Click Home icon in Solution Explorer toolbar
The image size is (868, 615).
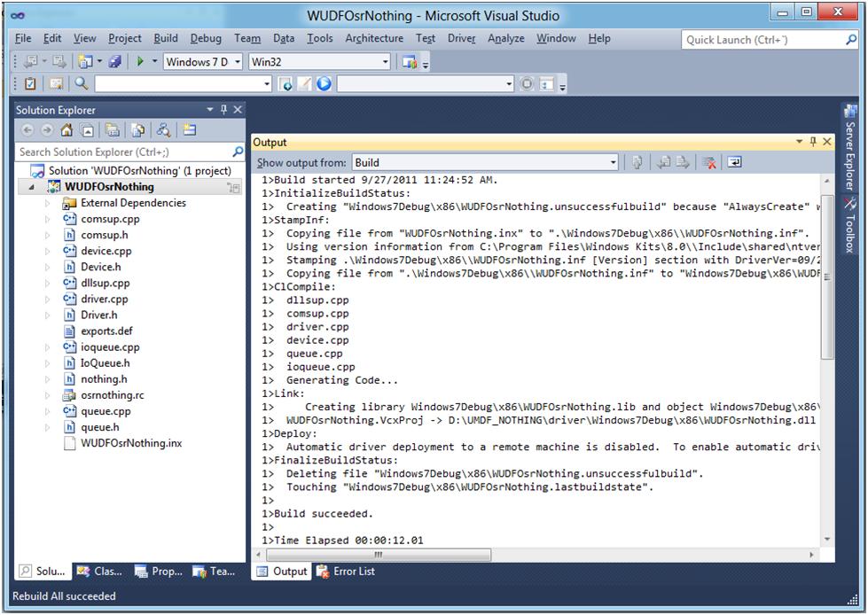pyautogui.click(x=66, y=130)
